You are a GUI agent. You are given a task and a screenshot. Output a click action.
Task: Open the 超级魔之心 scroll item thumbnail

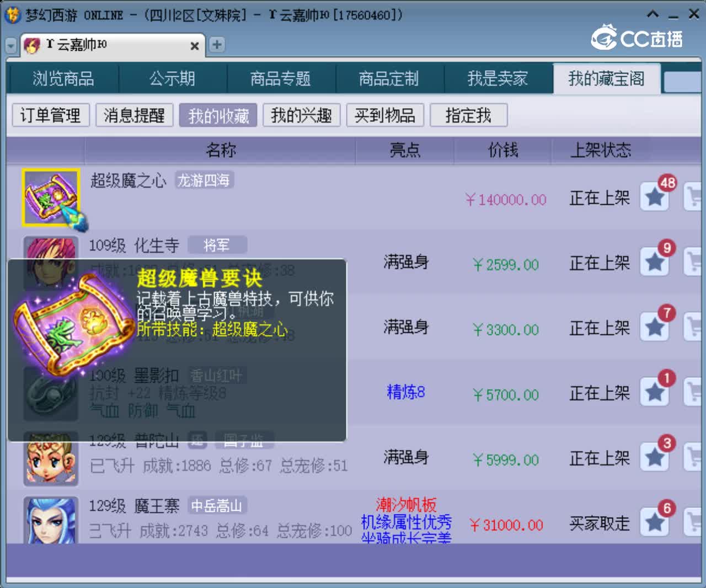51,197
